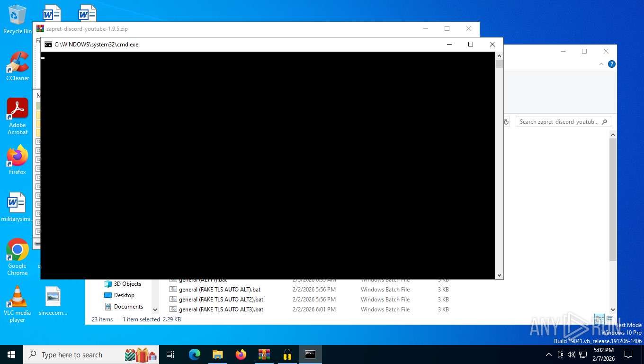The height and width of the screenshot is (364, 644).
Task: Click the taskbar clock showing 5:02 PM
Action: click(x=603, y=355)
